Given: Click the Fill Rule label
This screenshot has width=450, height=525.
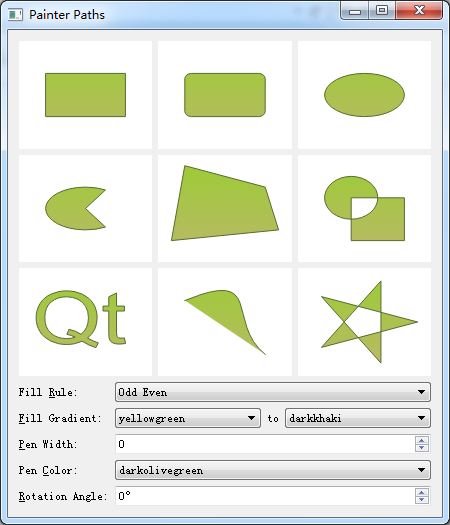Looking at the screenshot, I should [x=48, y=392].
